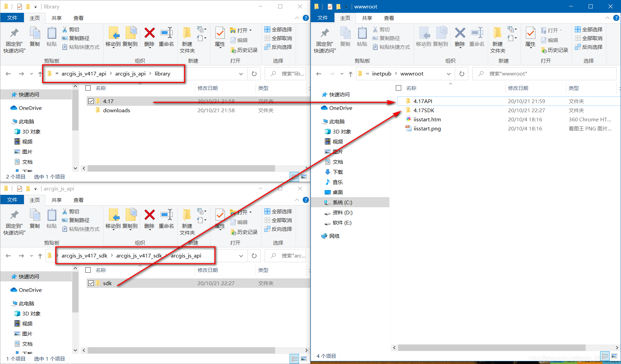
Task: Toggle select-all checkbox in wwwroot window header
Action: click(x=398, y=88)
